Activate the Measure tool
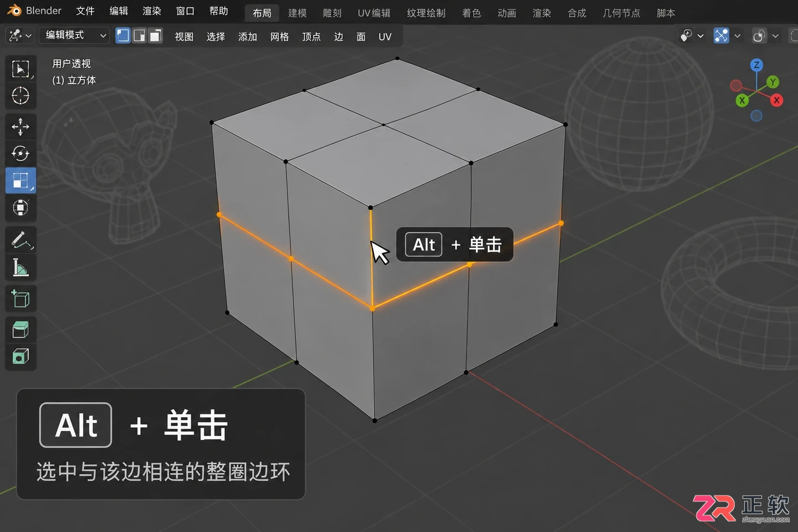The width and height of the screenshot is (798, 532). [21, 268]
